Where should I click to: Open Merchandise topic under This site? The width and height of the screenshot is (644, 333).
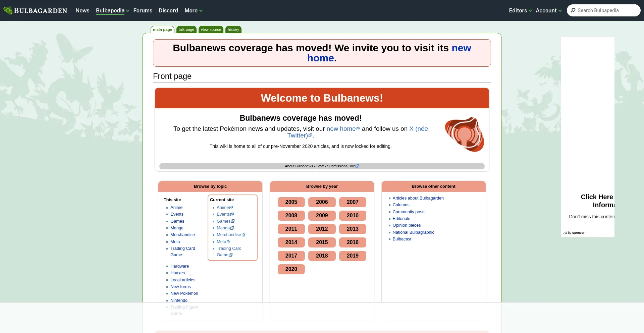[182, 235]
